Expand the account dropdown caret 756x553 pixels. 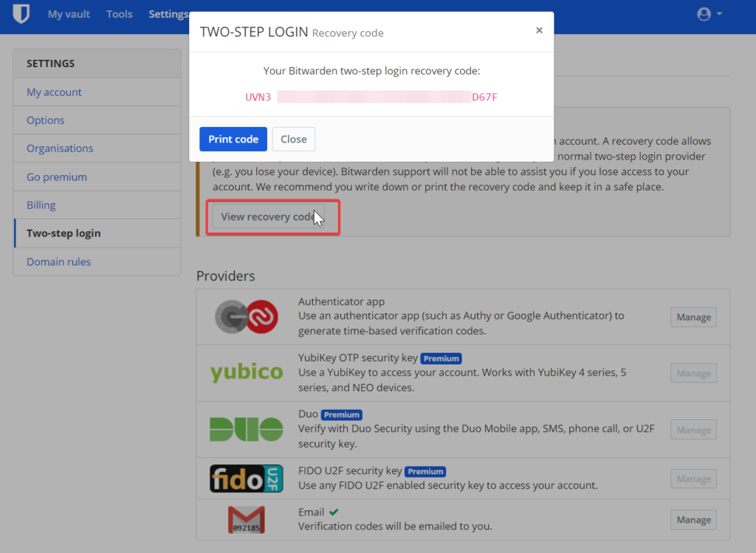click(x=719, y=14)
